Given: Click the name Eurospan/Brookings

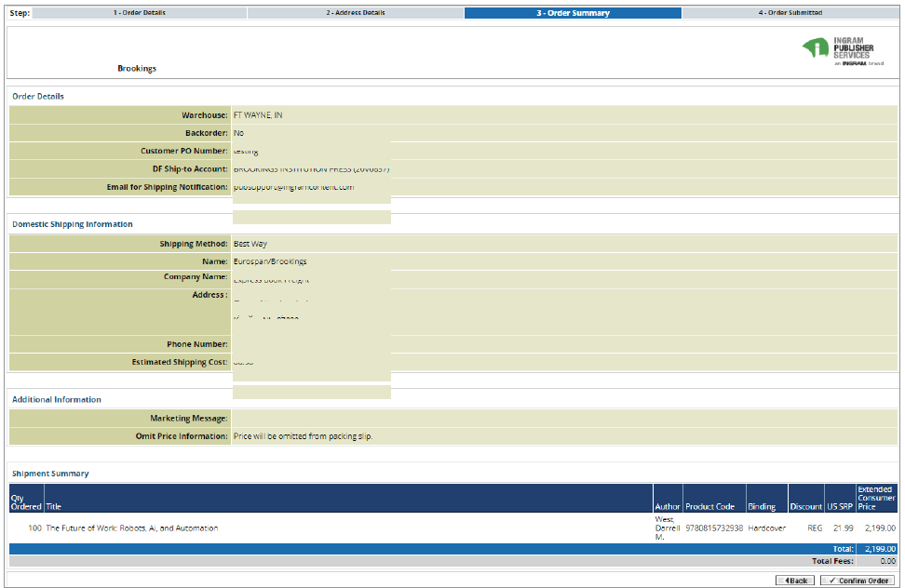Looking at the screenshot, I should tap(270, 261).
